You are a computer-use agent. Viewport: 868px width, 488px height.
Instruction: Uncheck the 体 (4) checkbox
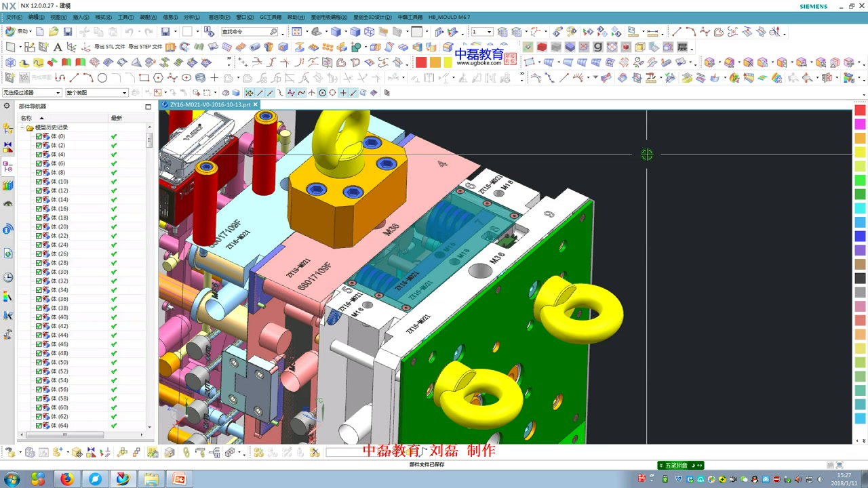(39, 155)
